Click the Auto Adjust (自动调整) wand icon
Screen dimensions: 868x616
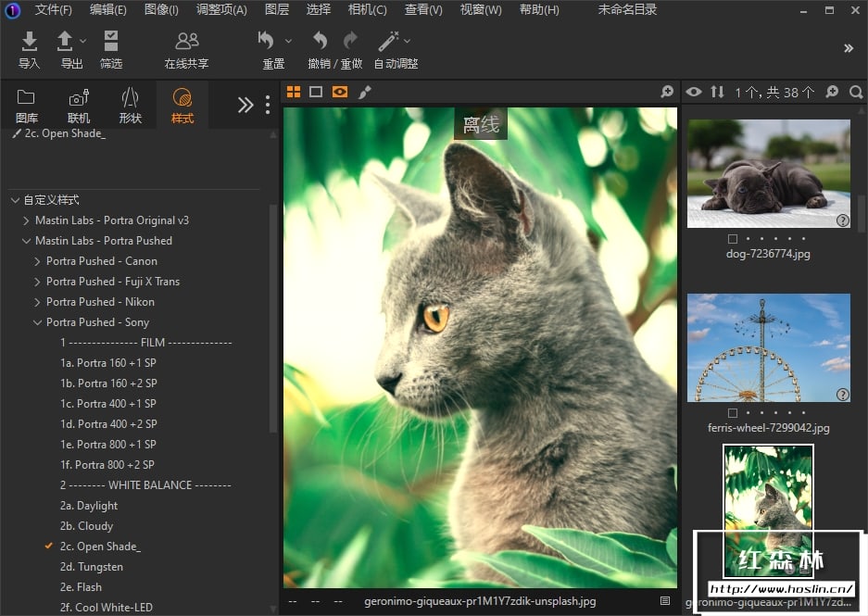[389, 42]
